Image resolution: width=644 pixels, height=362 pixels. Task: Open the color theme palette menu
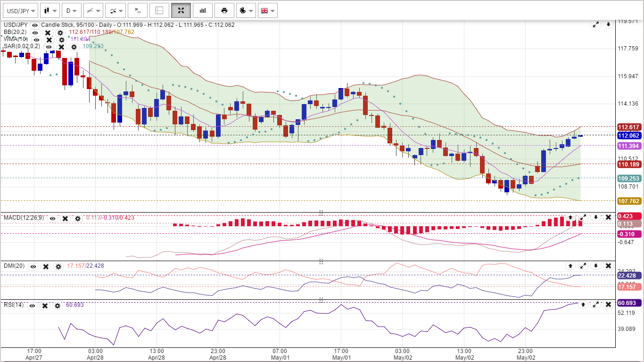point(246,10)
